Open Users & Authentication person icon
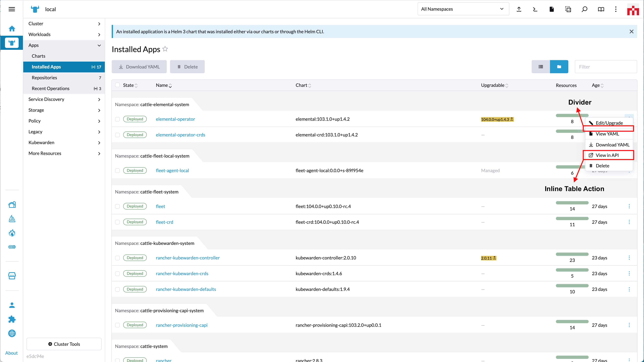Image resolution: width=644 pixels, height=362 pixels. (12, 305)
